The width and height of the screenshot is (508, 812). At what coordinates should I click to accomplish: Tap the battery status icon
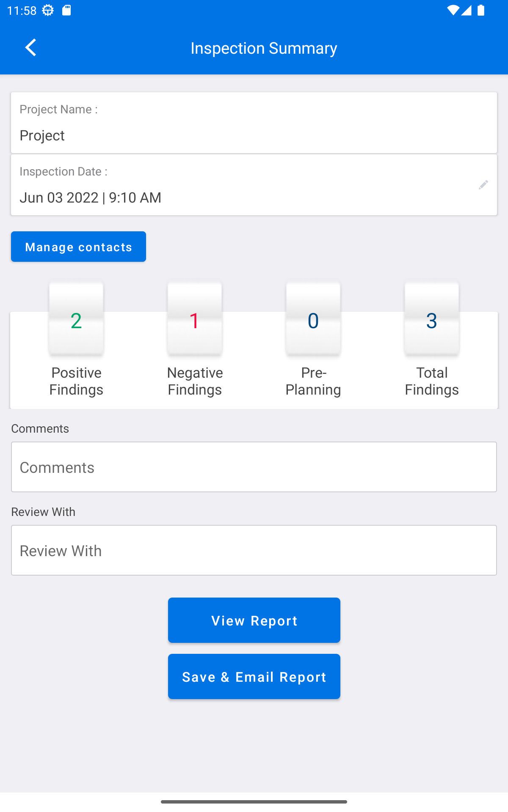pyautogui.click(x=481, y=11)
